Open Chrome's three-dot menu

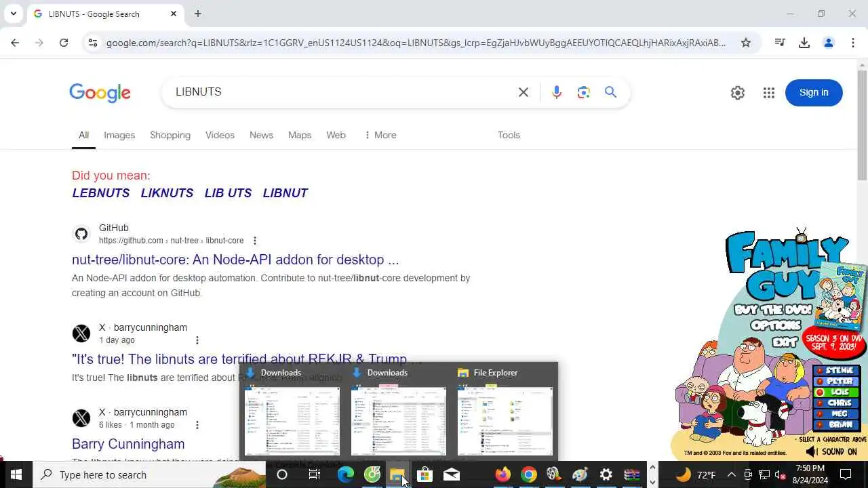coord(853,43)
